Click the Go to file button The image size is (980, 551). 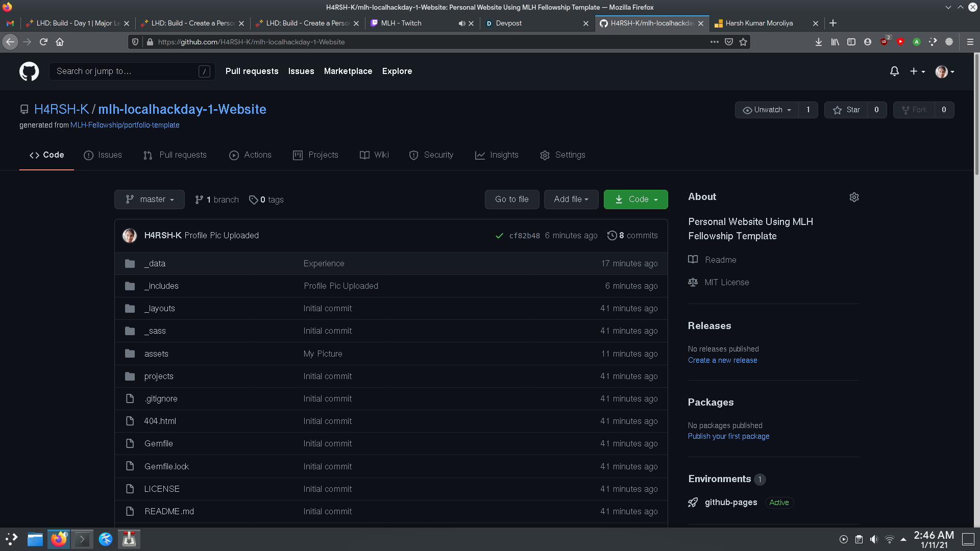511,199
